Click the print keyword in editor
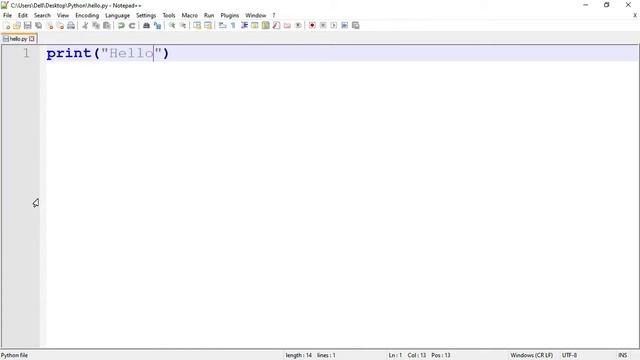 [x=69, y=53]
